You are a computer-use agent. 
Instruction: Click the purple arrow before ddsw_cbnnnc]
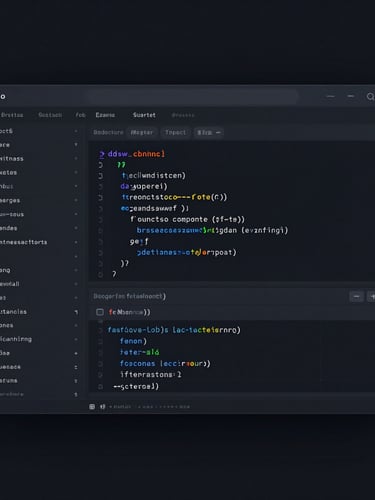click(102, 154)
